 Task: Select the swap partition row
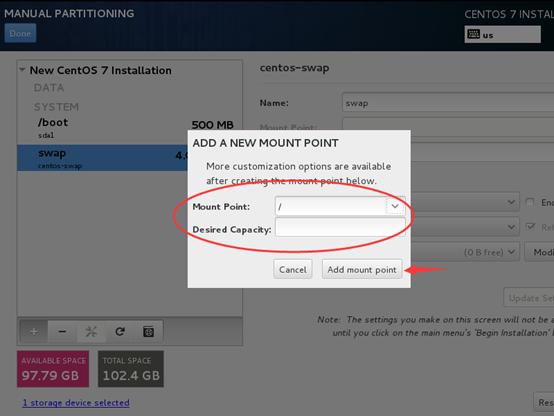(102, 158)
